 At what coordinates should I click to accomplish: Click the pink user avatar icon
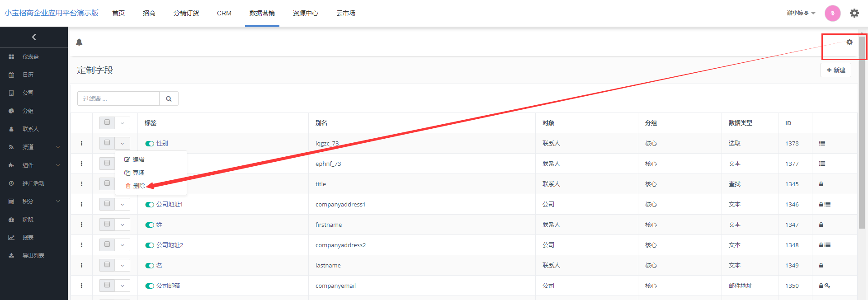coord(832,13)
